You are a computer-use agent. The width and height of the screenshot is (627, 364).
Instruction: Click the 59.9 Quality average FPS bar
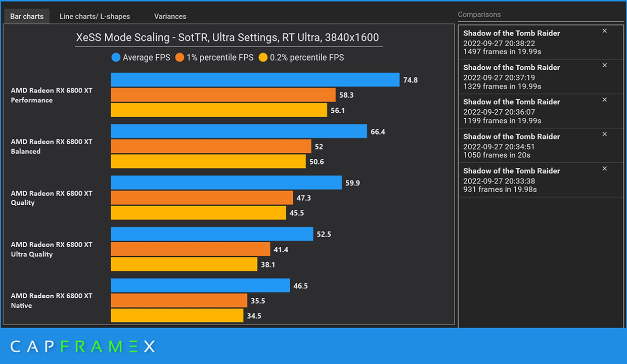[x=227, y=183]
